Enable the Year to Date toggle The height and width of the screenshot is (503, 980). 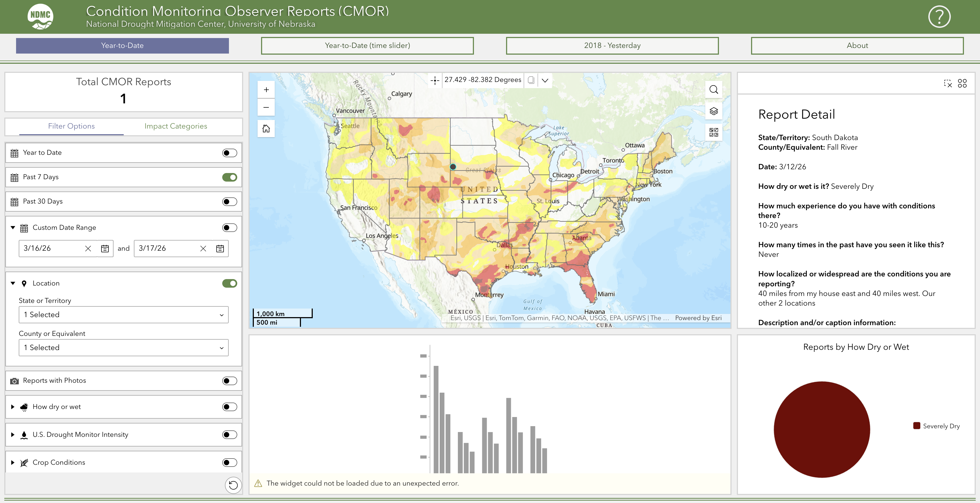[229, 153]
